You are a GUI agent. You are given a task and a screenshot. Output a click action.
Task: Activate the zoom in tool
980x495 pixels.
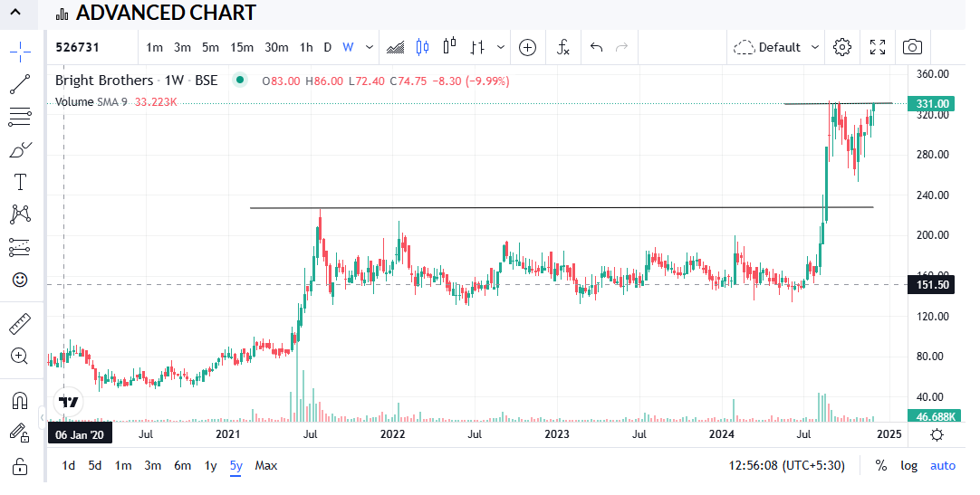coord(20,357)
